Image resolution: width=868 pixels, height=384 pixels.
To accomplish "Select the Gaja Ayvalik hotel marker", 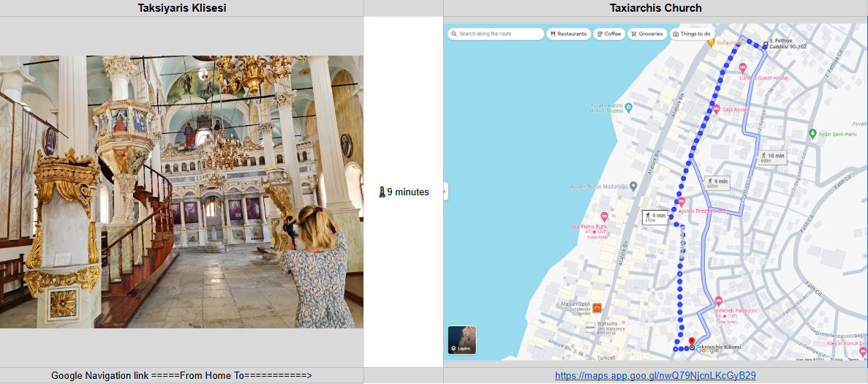I will [x=716, y=109].
